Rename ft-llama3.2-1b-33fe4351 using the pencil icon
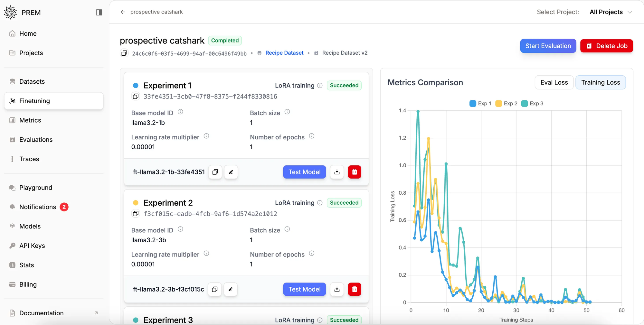The width and height of the screenshot is (644, 325). point(231,172)
